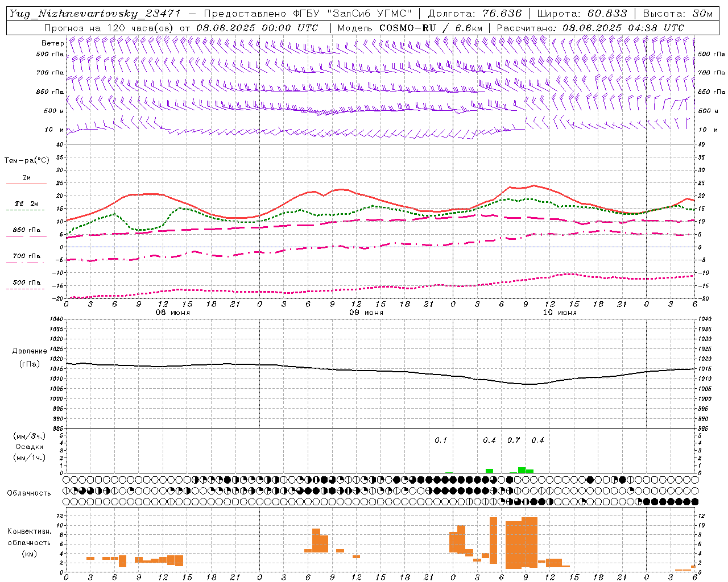The width and height of the screenshot is (728, 582).
Task: Click the "09 июня" date label
Action: (366, 313)
